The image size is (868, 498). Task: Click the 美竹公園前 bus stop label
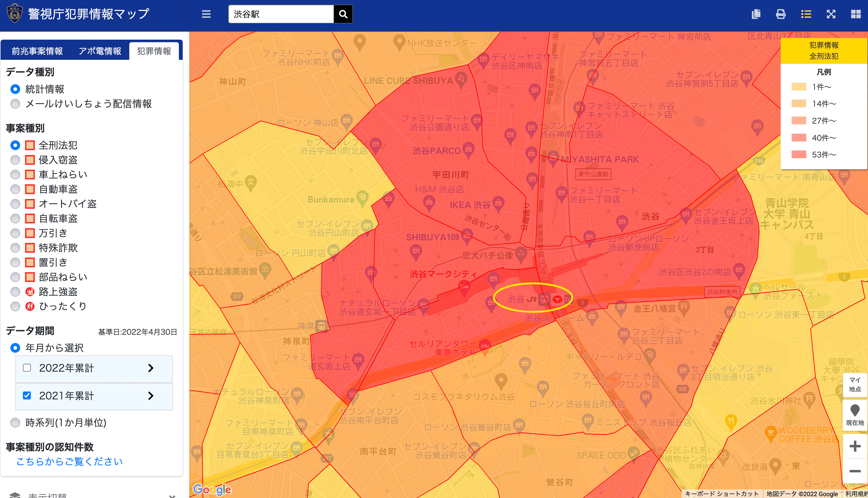coord(593,174)
